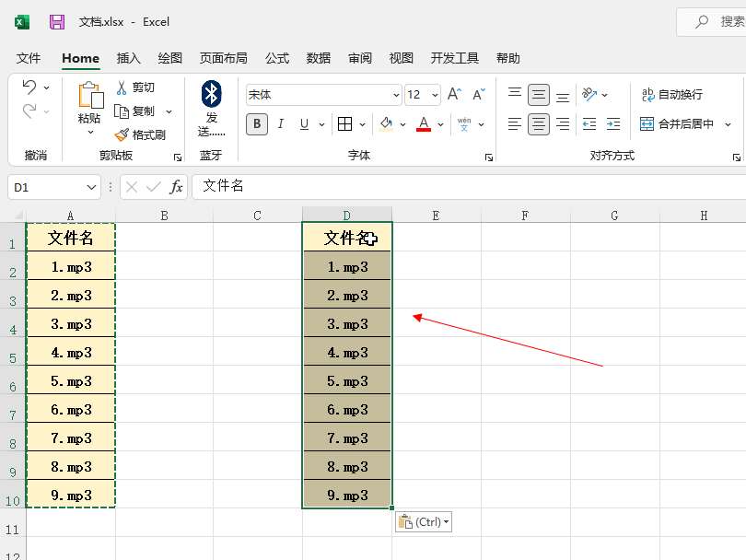Screen dimensions: 746x560
Task: Select cell D8 containing 7.mp3
Action: point(347,437)
